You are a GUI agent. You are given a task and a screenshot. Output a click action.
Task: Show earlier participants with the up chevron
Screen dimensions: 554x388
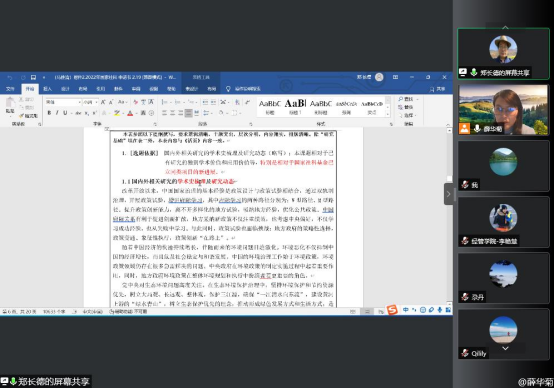pyautogui.click(x=505, y=27)
